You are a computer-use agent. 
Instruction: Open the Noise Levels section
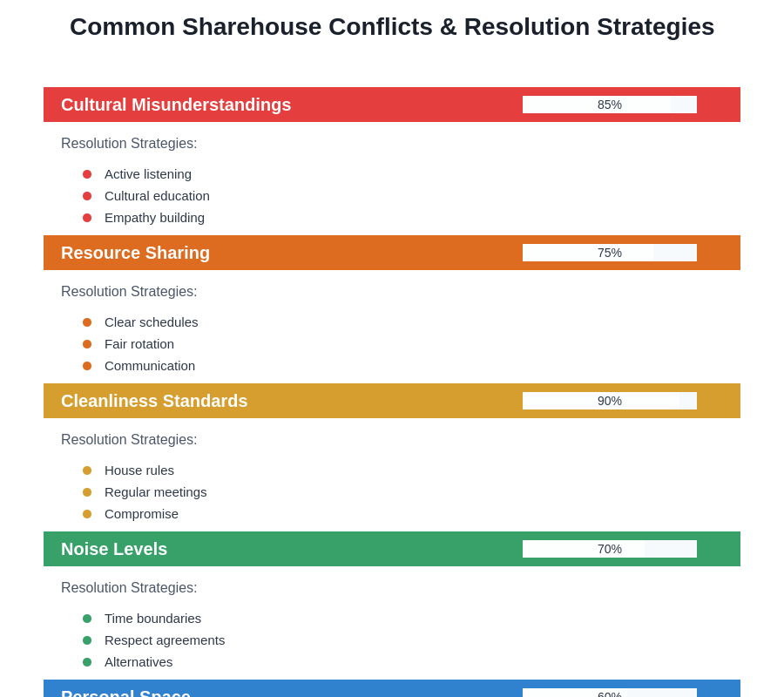click(x=114, y=549)
